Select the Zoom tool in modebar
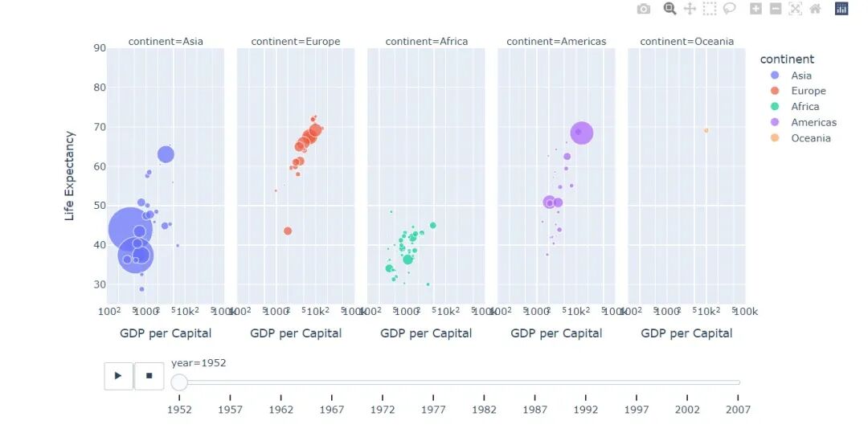This screenshot has width=868, height=429. pyautogui.click(x=669, y=9)
